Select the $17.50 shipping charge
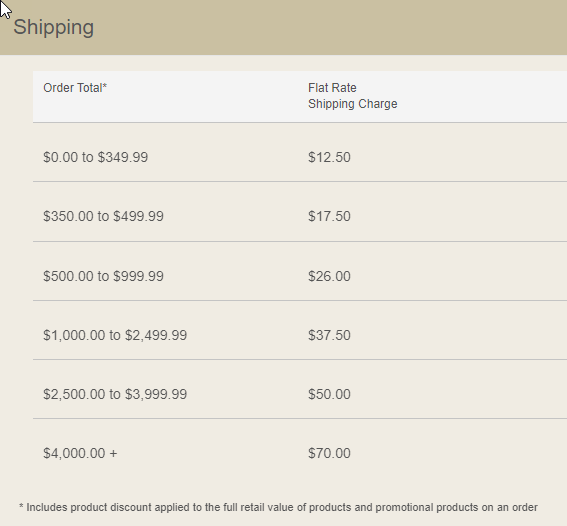 329,216
